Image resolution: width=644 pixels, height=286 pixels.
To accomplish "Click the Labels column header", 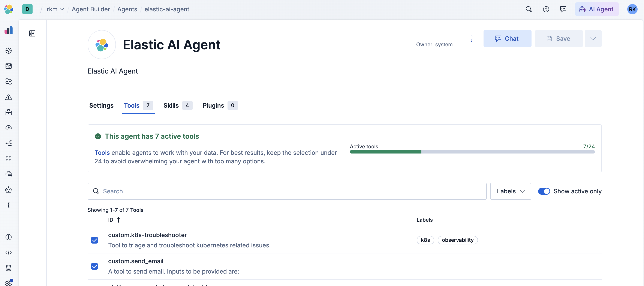I will point(424,220).
